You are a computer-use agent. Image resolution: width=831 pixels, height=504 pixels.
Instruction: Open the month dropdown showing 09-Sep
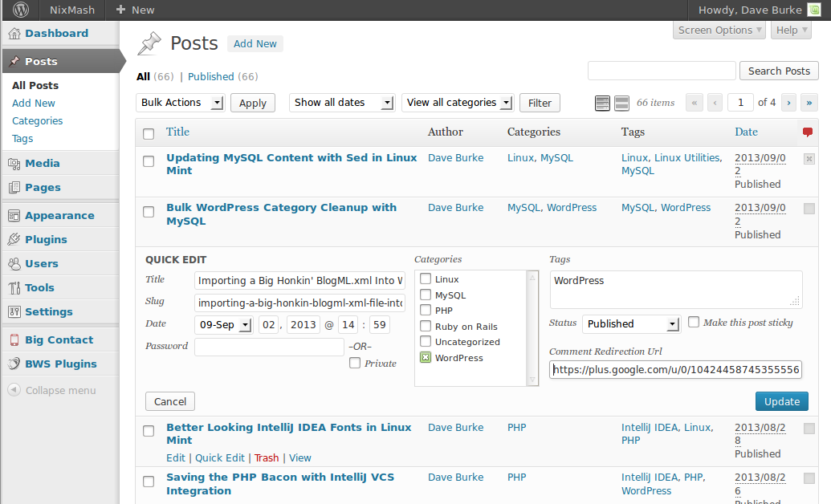pyautogui.click(x=224, y=324)
